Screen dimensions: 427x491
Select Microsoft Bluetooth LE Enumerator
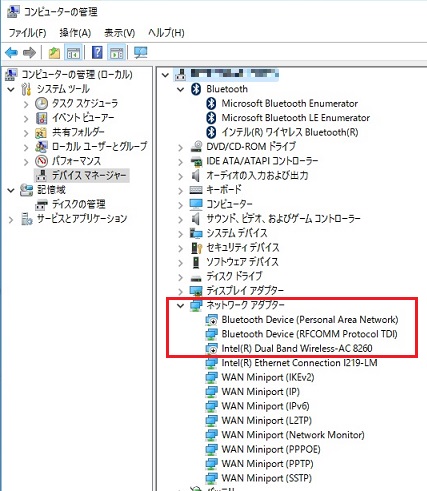coord(296,118)
